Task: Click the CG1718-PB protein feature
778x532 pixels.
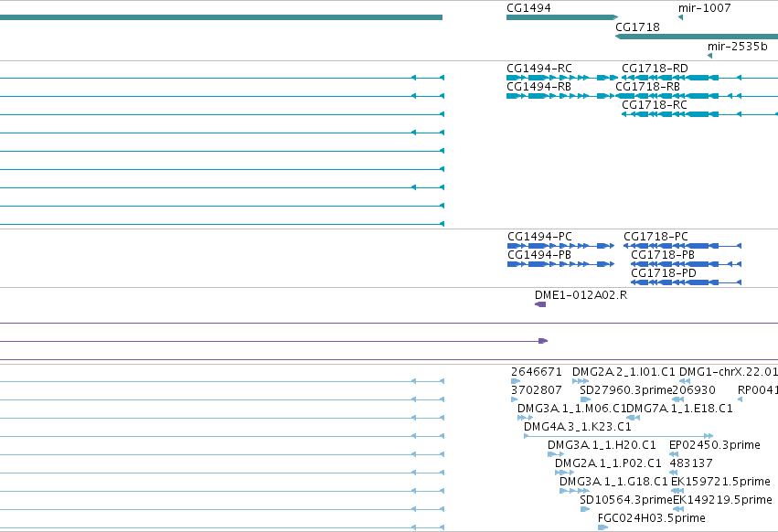Action: pyautogui.click(x=687, y=264)
